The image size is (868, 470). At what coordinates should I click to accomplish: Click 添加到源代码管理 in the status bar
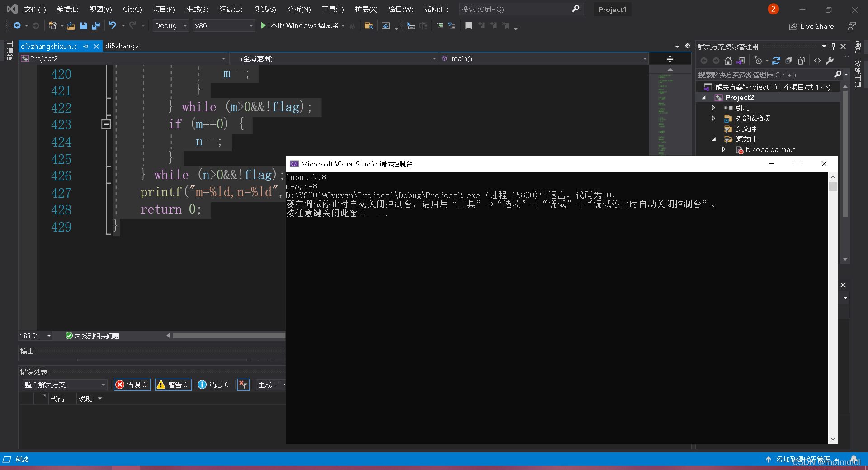pyautogui.click(x=803, y=459)
